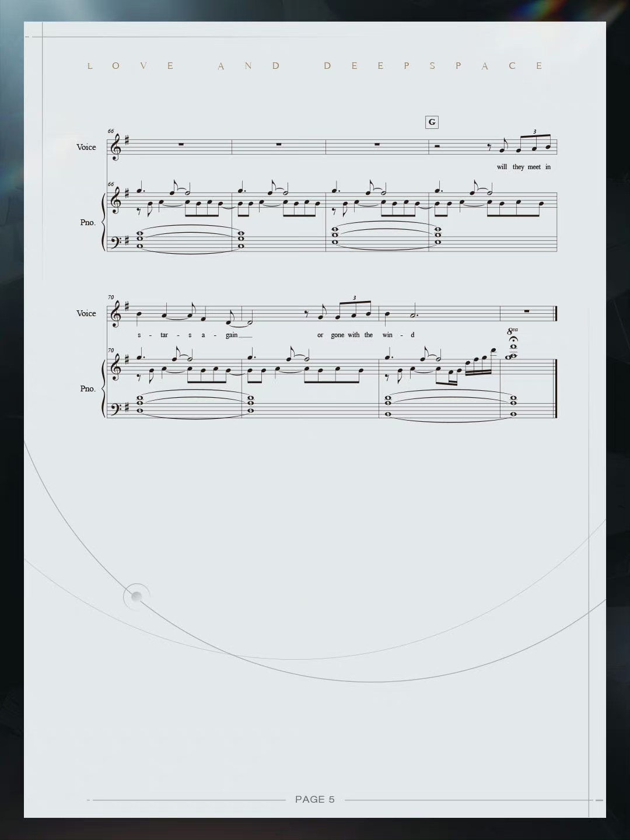The image size is (630, 840).
Task: Click the bass clef in first piano system
Action: pos(116,240)
